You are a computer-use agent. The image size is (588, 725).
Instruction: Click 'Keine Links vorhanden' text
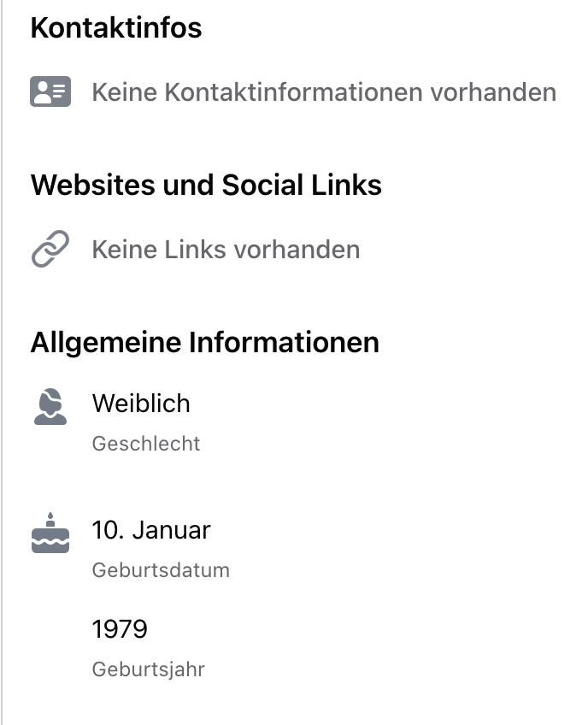coord(226,250)
